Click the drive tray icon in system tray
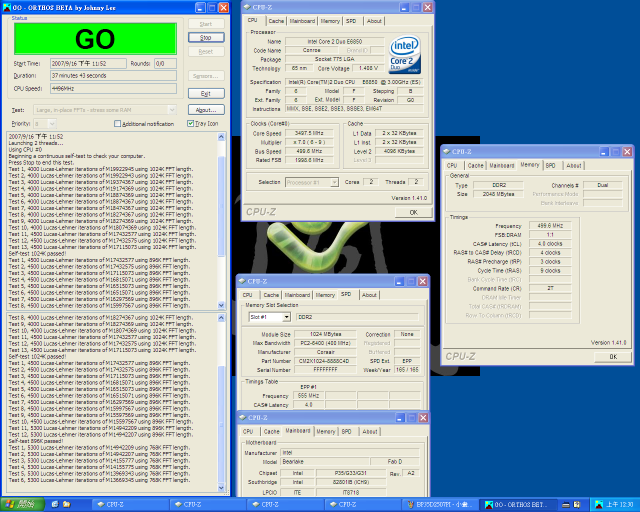Screen dimensions: 640x512 (x=565, y=505)
